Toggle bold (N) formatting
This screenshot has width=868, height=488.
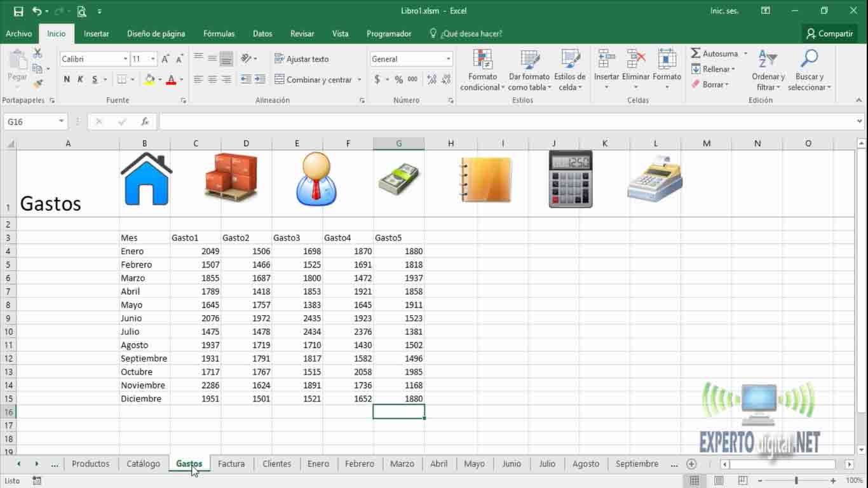(67, 79)
